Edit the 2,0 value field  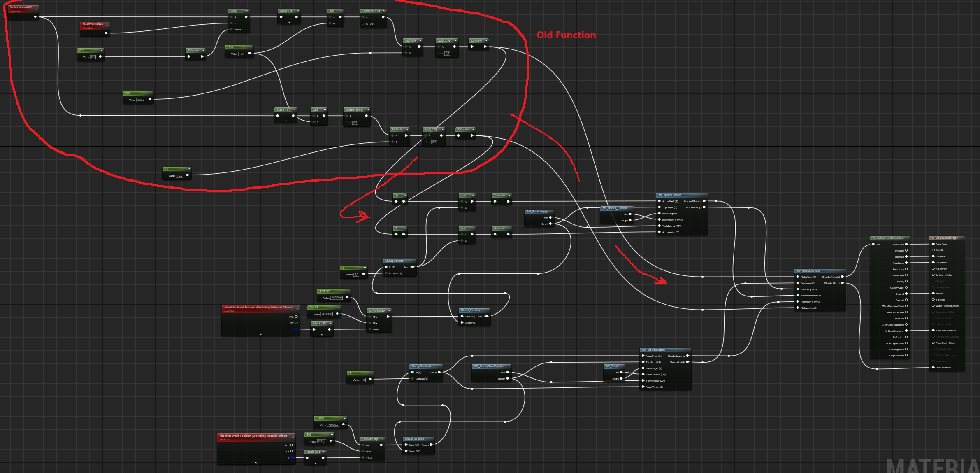356,275
